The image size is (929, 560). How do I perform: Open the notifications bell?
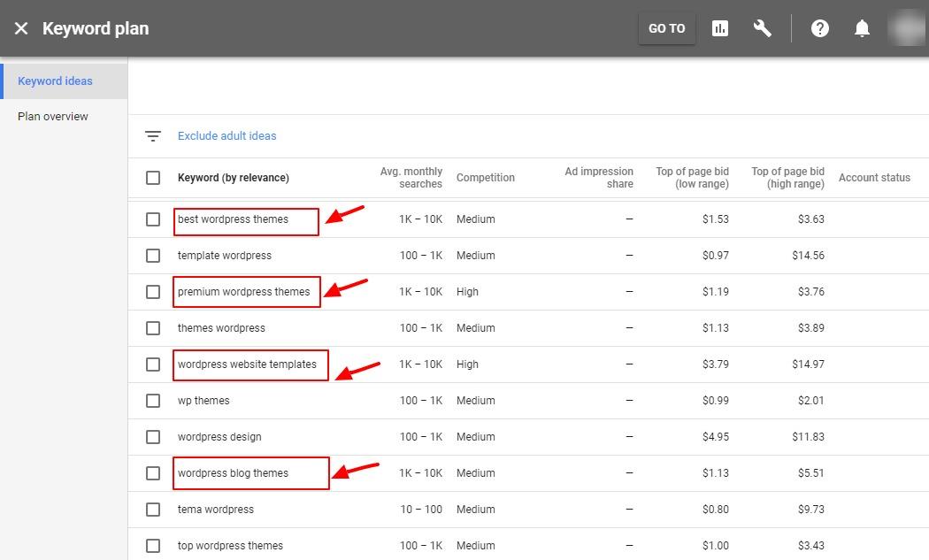[862, 28]
